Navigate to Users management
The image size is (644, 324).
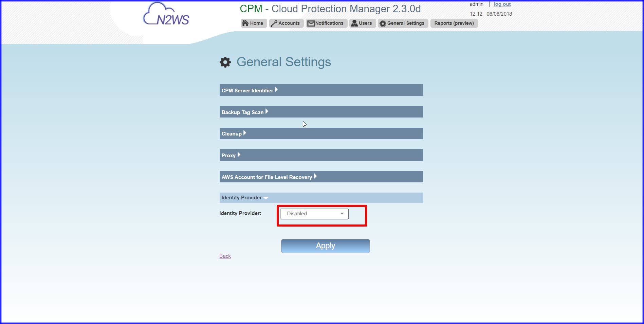pos(362,23)
